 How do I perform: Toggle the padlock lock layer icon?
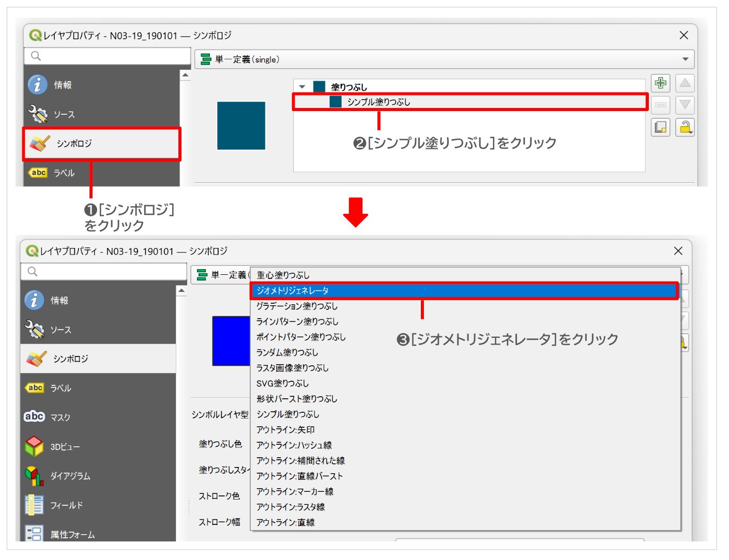(x=685, y=127)
